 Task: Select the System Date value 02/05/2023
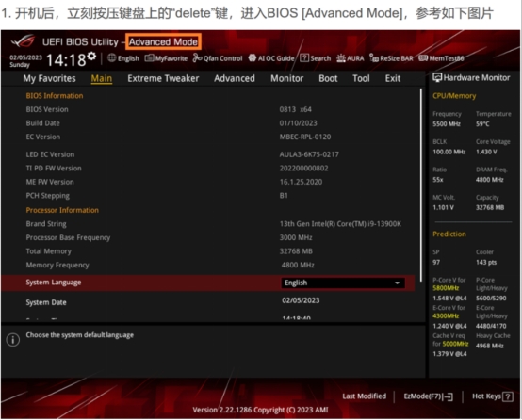pos(301,300)
